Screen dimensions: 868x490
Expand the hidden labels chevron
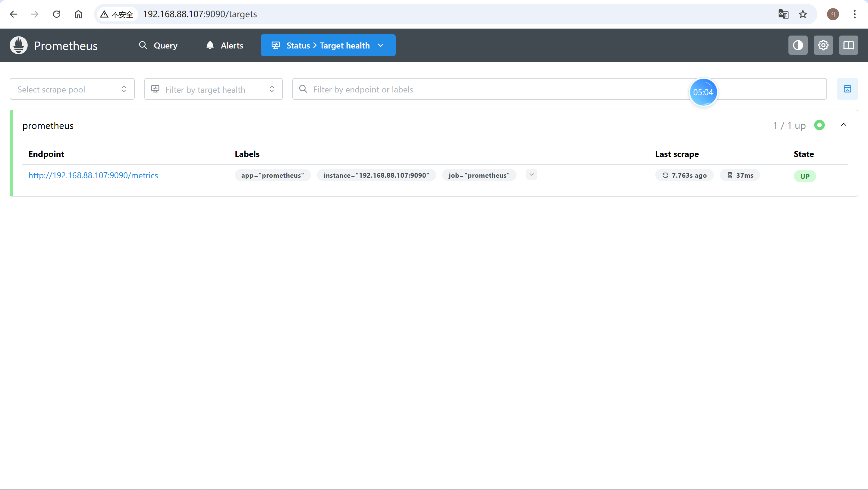point(531,174)
